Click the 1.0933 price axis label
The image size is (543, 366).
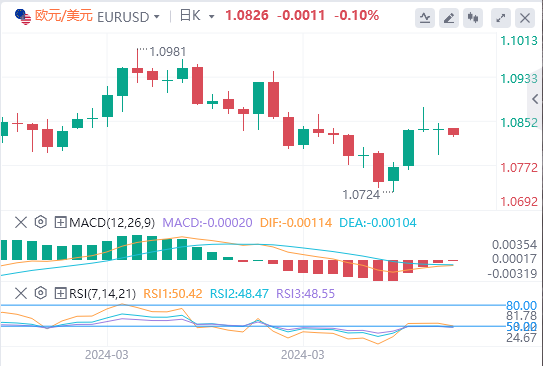pyautogui.click(x=519, y=79)
